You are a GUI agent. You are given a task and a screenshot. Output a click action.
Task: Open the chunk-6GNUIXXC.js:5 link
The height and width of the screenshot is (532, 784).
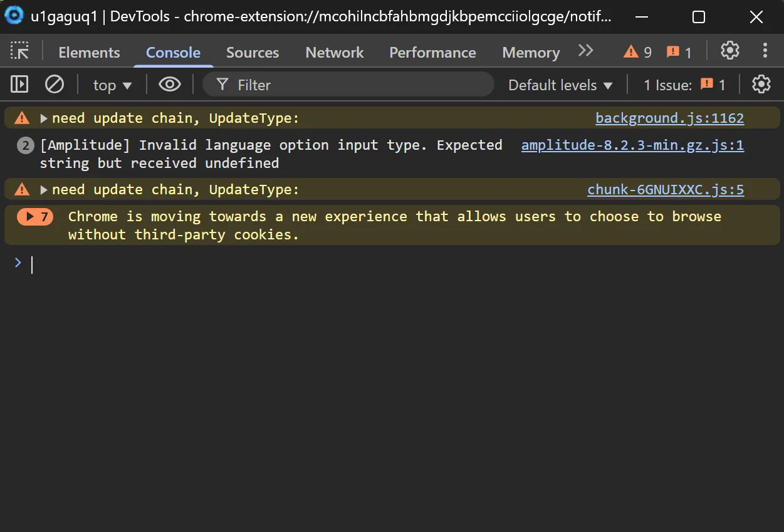pos(665,189)
